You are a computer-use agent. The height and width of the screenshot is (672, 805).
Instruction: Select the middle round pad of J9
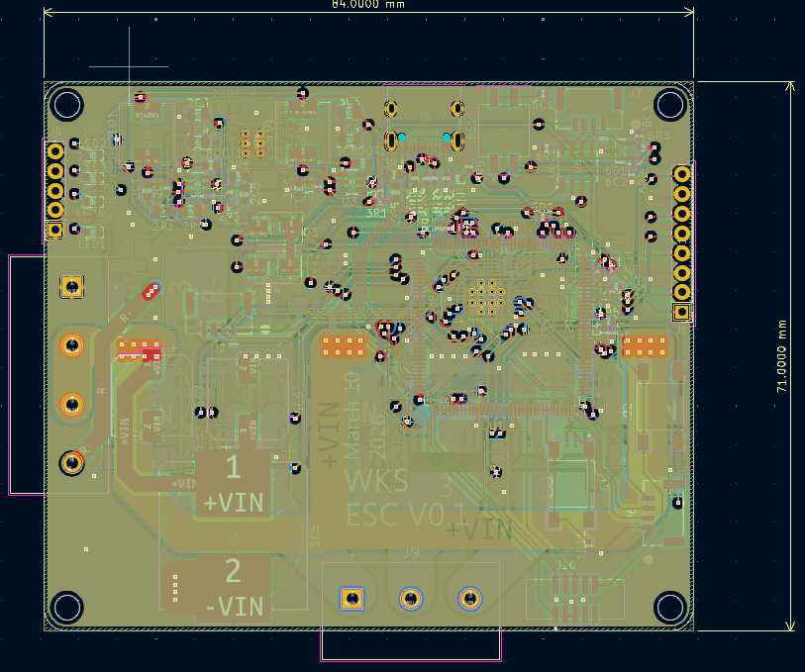coord(411,598)
